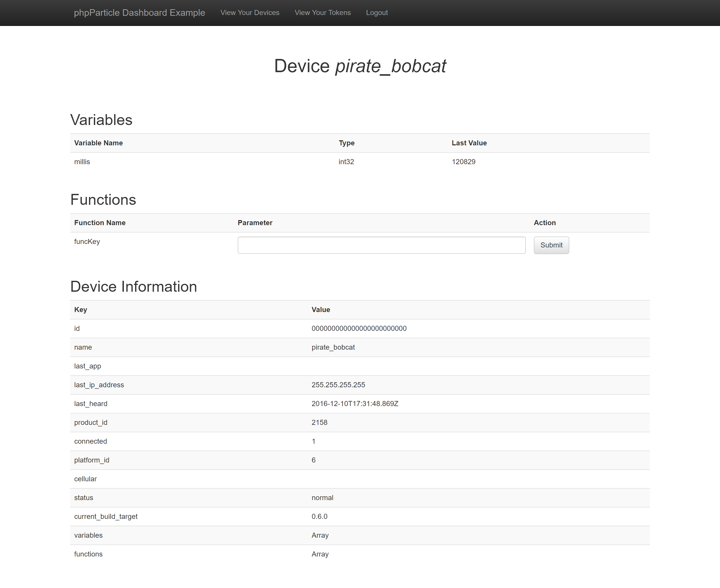Click the functions row Array value
Image resolution: width=720 pixels, height=588 pixels.
point(320,554)
